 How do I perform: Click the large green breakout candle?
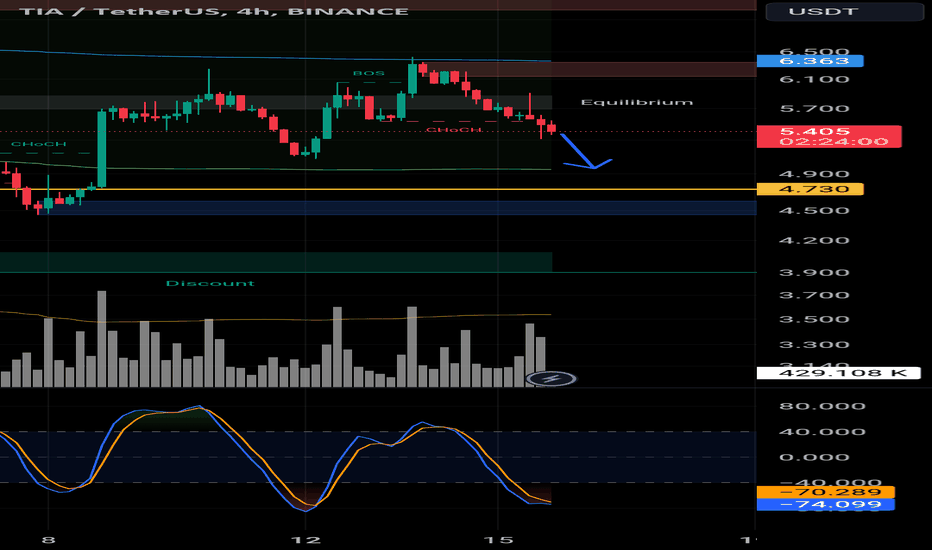coord(102,149)
